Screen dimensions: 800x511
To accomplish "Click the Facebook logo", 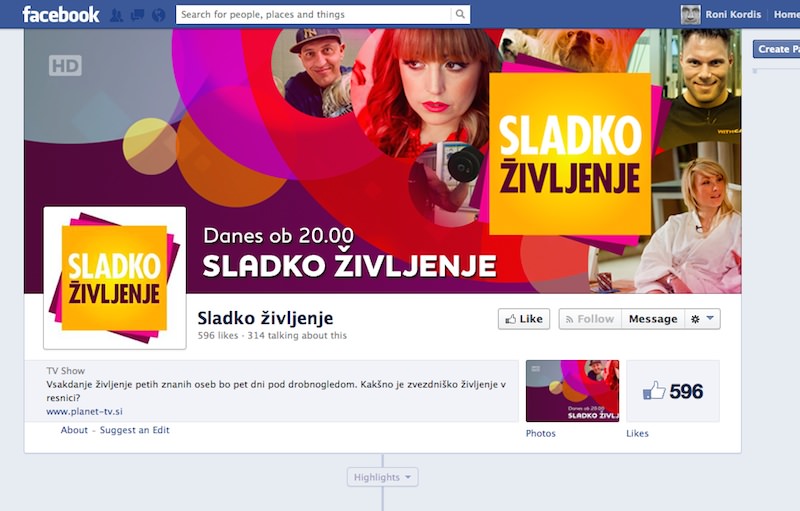I will (x=61, y=14).
